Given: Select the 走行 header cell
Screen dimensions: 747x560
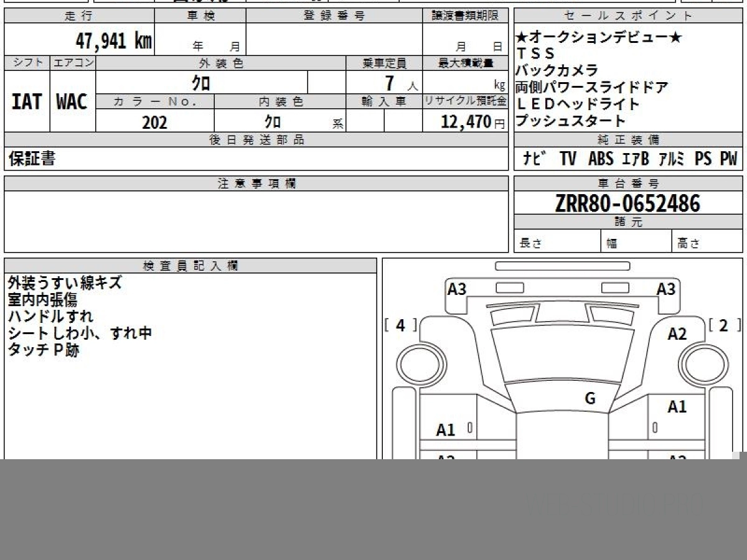Looking at the screenshot, I should pos(78,16).
